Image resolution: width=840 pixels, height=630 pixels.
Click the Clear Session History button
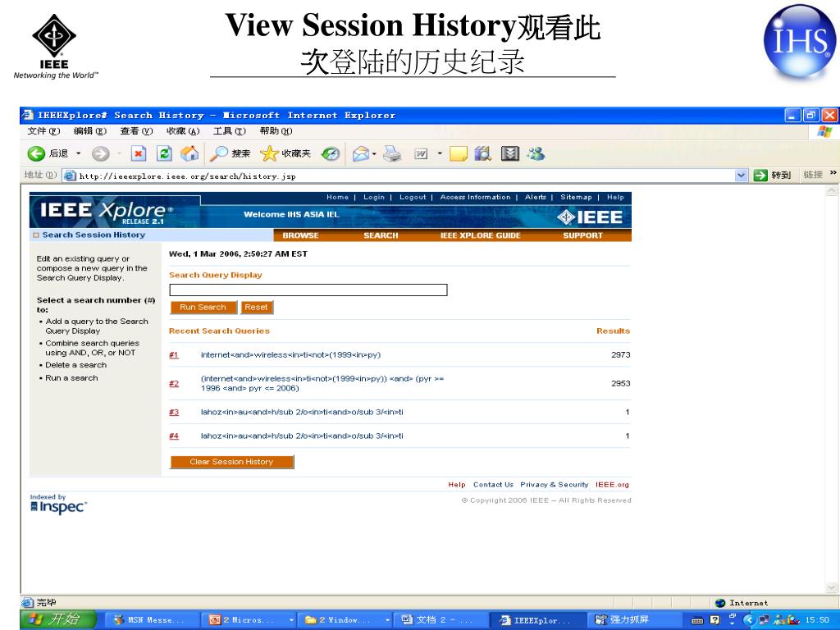pos(231,462)
